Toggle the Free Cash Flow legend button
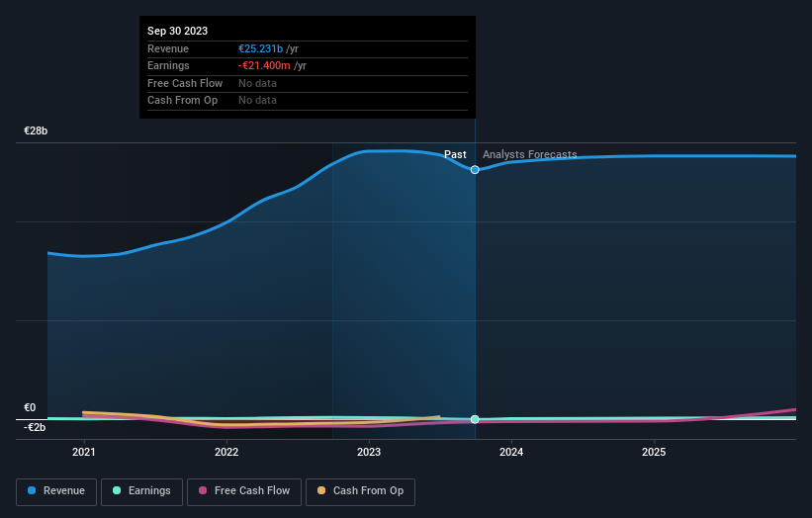The height and width of the screenshot is (518, 812). pyautogui.click(x=244, y=491)
